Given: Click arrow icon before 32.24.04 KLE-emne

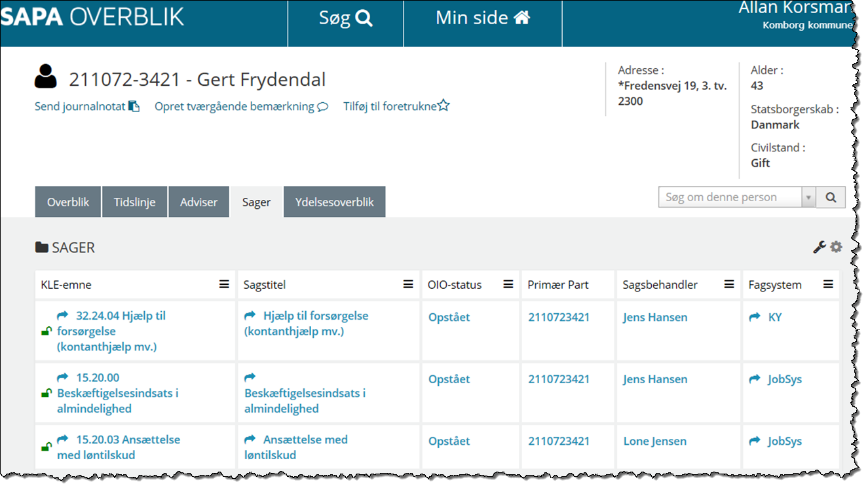Looking at the screenshot, I should pyautogui.click(x=63, y=315).
